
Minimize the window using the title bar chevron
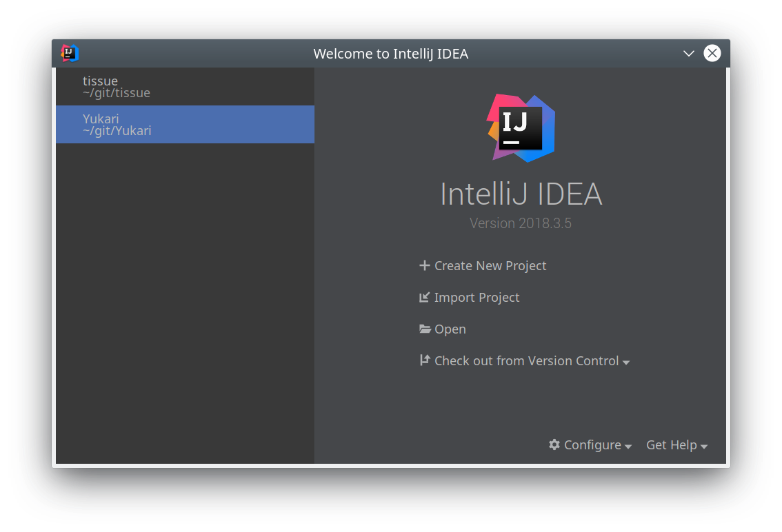tap(688, 54)
